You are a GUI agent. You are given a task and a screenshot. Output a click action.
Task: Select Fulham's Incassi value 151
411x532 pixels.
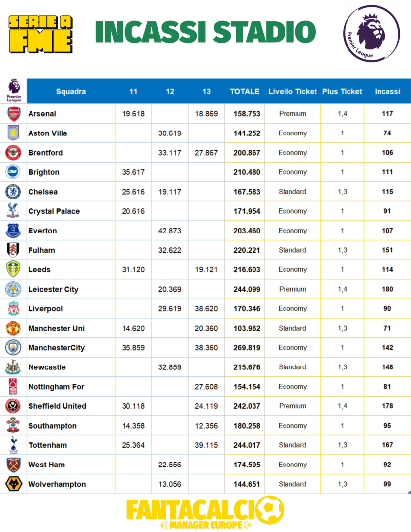(x=387, y=250)
